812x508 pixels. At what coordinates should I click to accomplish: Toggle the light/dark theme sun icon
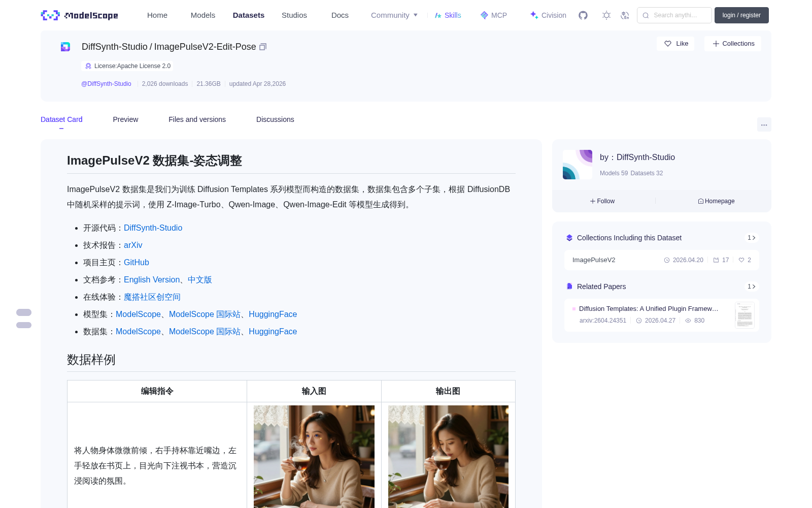(x=606, y=15)
